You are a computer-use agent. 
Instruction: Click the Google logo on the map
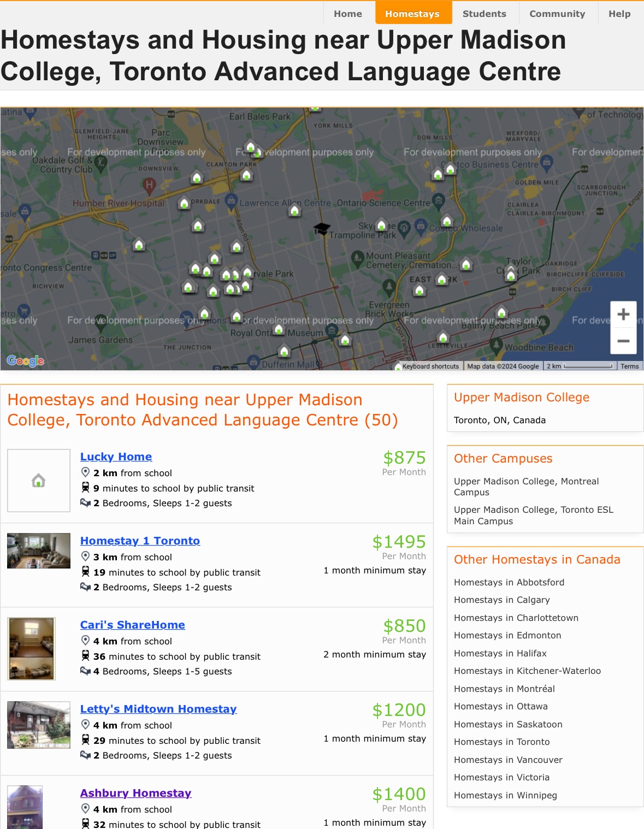coord(25,360)
